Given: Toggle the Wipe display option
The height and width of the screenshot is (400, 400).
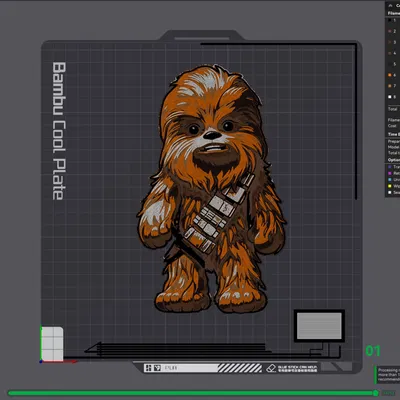Looking at the screenshot, I should pyautogui.click(x=390, y=186).
